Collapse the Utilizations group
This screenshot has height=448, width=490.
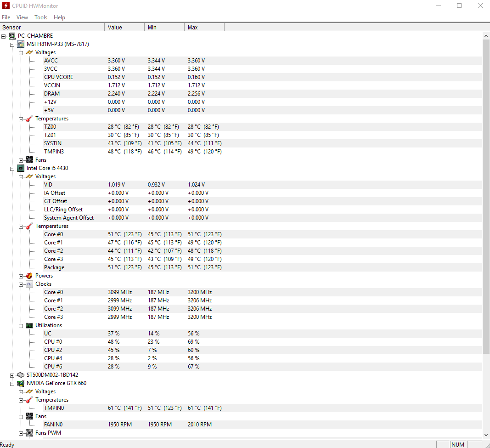[21, 326]
